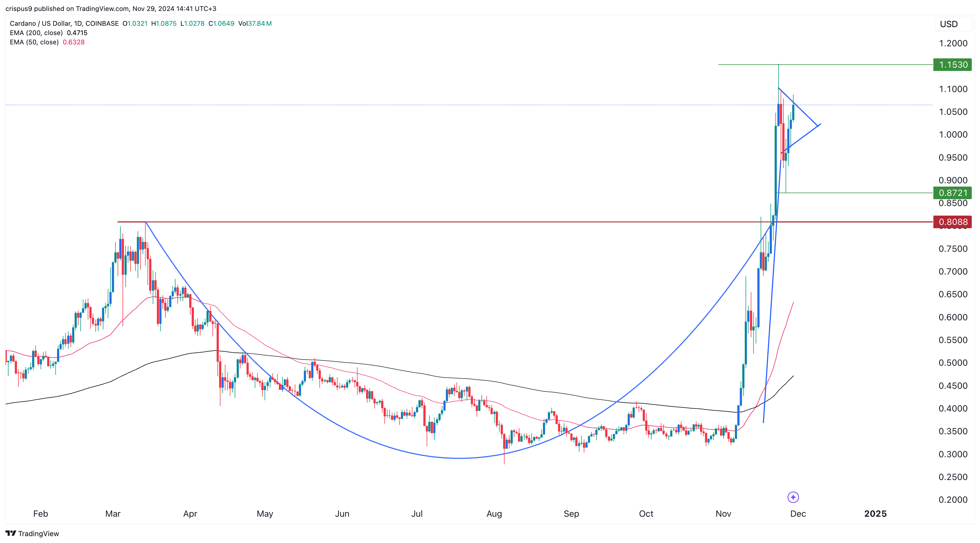Click the TradingView logo at bottom left
Viewport: 980px width, 543px height.
tap(32, 533)
